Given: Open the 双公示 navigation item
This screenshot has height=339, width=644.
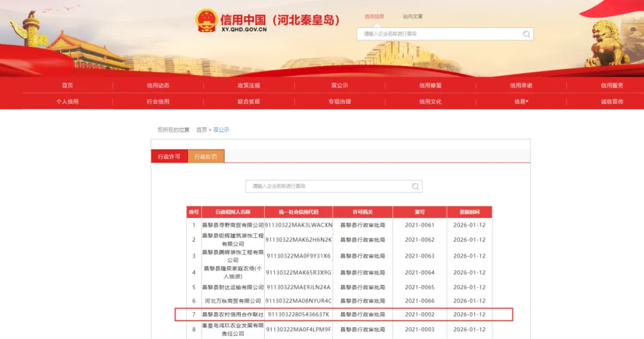Looking at the screenshot, I should click(340, 85).
